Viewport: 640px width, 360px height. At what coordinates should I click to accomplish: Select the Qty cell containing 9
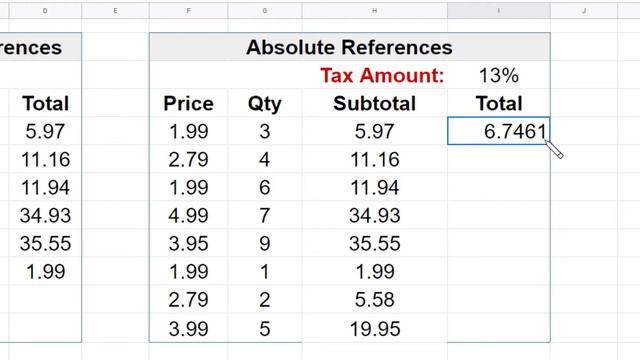(x=265, y=243)
